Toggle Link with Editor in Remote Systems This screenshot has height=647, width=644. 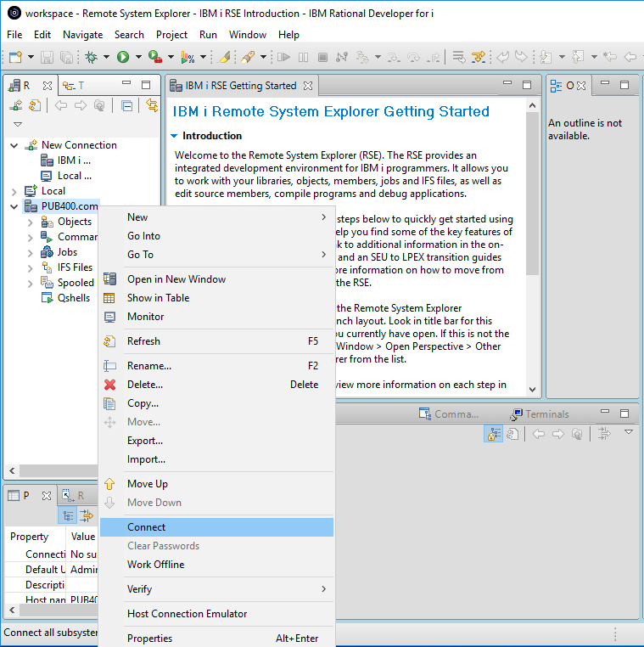(x=152, y=105)
